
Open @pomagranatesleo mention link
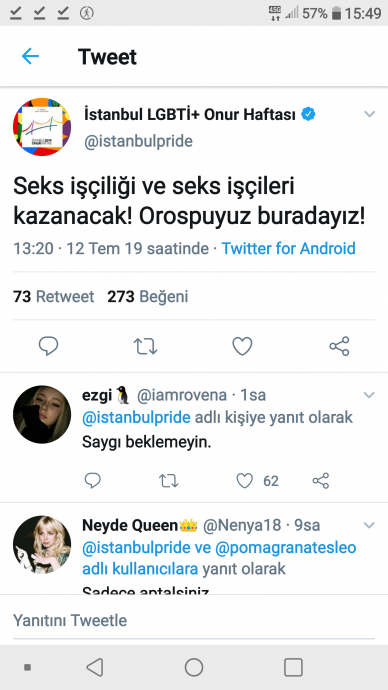click(286, 548)
